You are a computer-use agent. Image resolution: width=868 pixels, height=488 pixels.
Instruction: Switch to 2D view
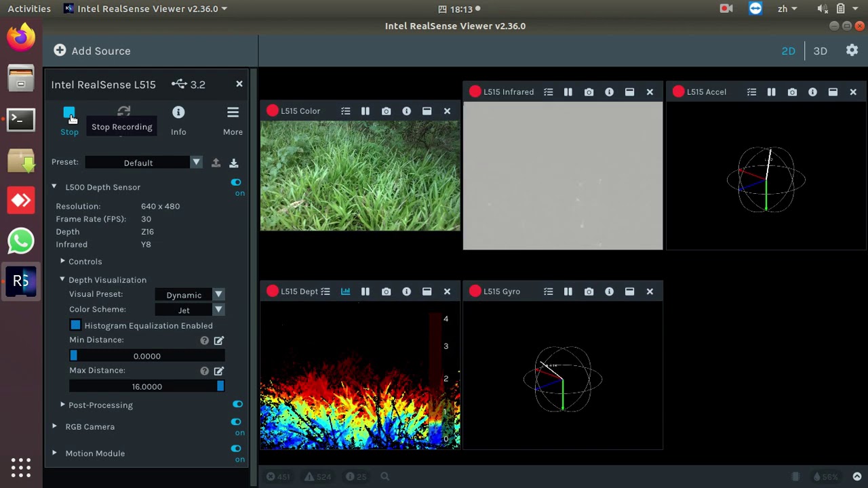click(788, 51)
